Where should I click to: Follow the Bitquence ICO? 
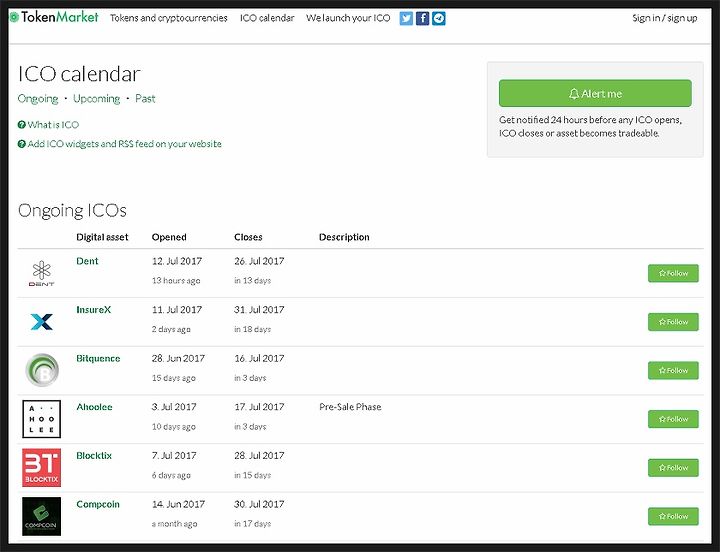click(673, 371)
